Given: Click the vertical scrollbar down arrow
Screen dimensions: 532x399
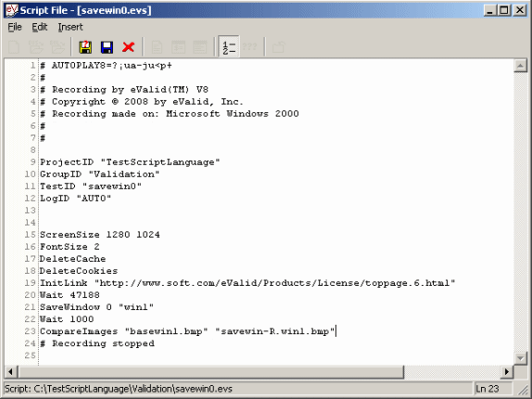Looking at the screenshot, I should pyautogui.click(x=520, y=358).
